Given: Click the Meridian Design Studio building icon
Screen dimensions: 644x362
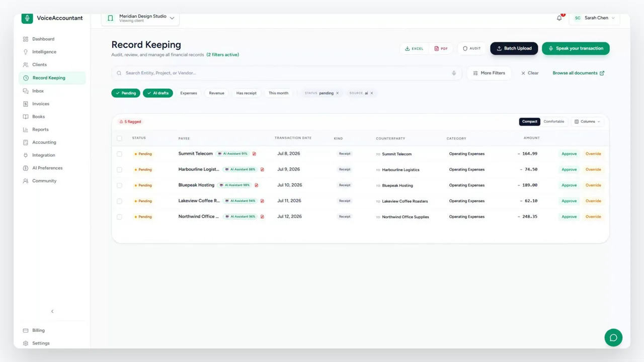Looking at the screenshot, I should coord(110,18).
